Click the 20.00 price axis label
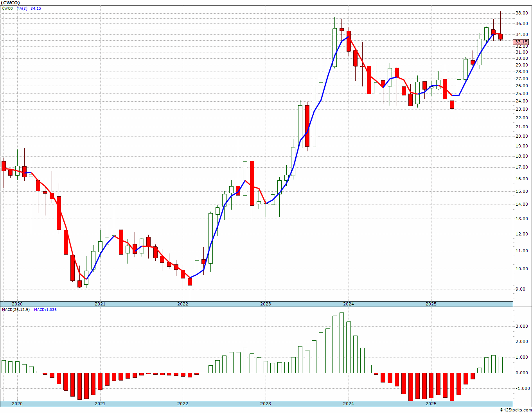 pyautogui.click(x=522, y=136)
